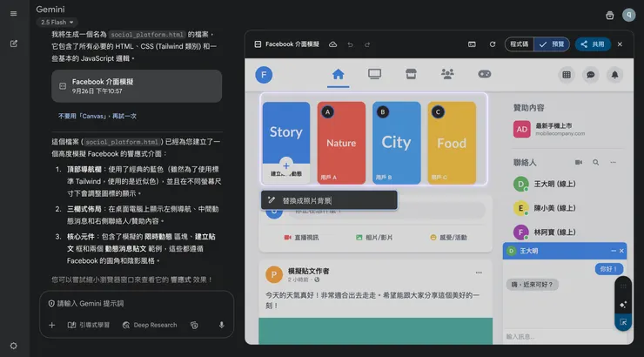644x357 pixels.
Task: Click the cloud save icon in the canvas header
Action: pyautogui.click(x=332, y=44)
